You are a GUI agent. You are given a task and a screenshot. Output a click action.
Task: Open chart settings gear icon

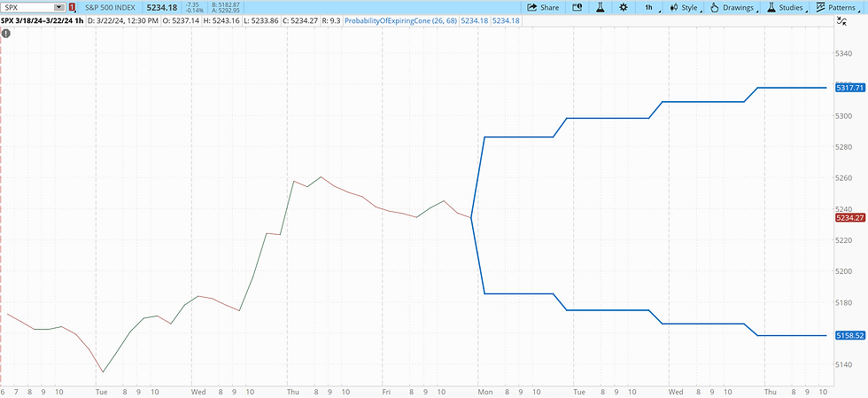pos(623,8)
